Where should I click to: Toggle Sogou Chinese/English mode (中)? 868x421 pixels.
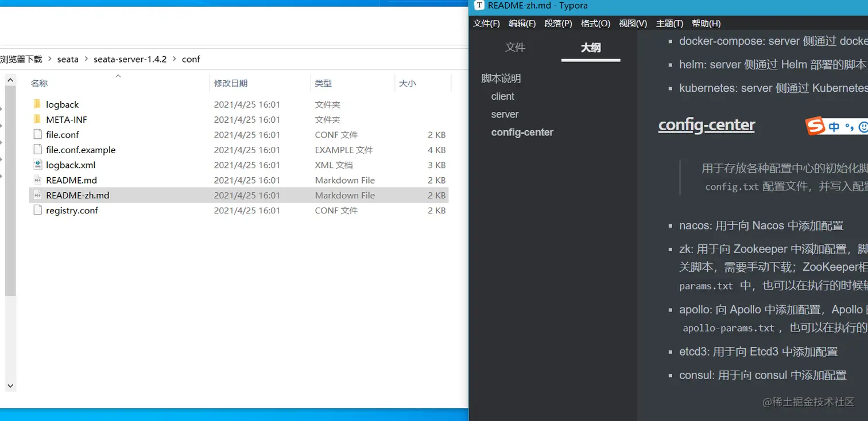(x=834, y=127)
